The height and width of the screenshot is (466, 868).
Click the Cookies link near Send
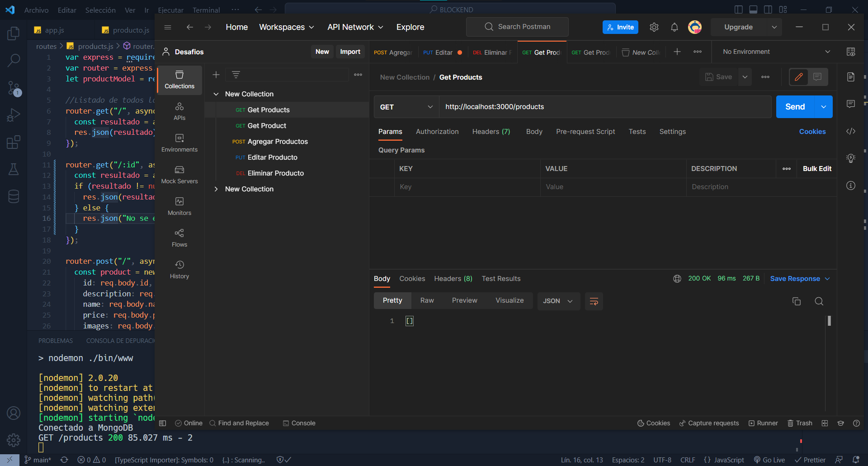tap(812, 132)
